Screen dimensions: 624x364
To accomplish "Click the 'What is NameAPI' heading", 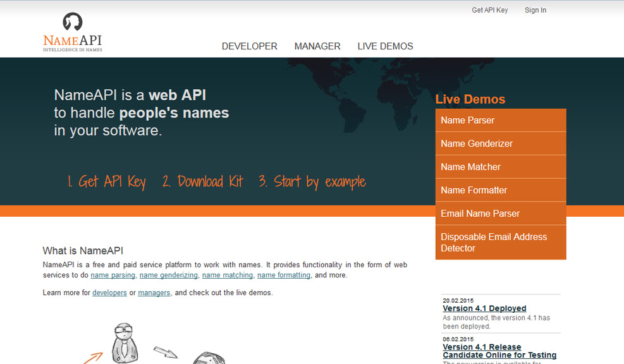I will pos(83,251).
